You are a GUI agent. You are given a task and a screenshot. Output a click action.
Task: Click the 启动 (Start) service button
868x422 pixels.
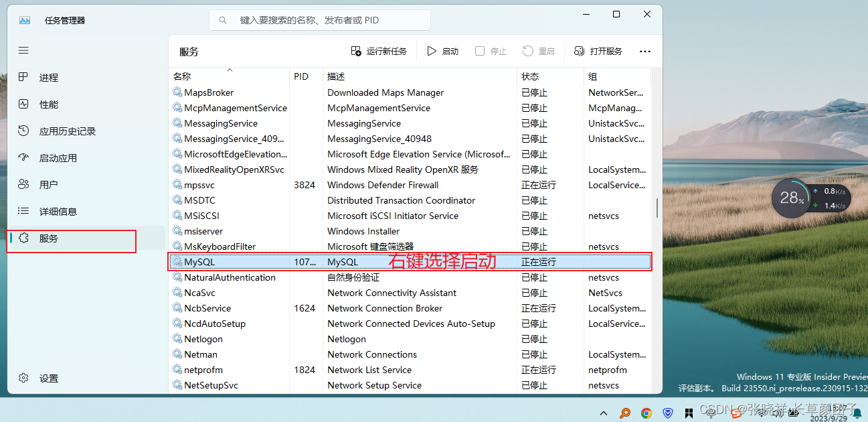[x=443, y=51]
